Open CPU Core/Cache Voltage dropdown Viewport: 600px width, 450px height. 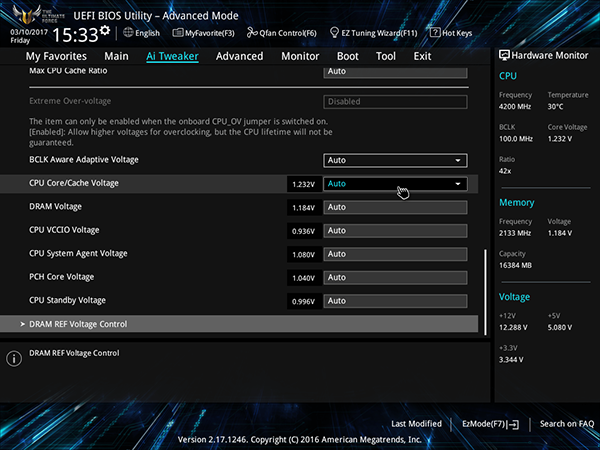point(395,184)
